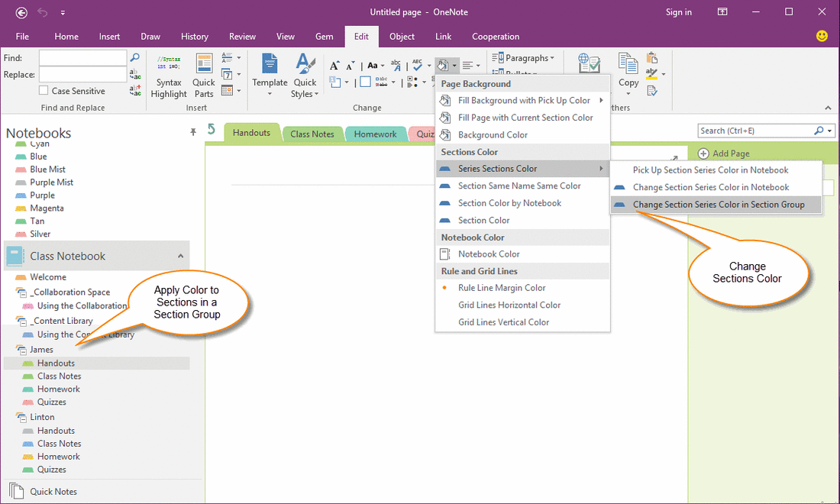Select the Welcome section

click(48, 277)
